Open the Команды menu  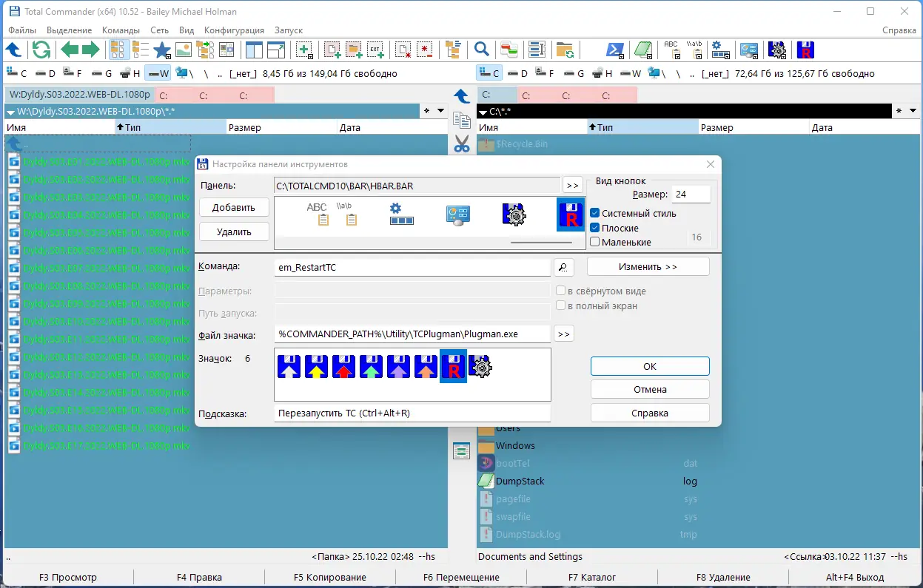pyautogui.click(x=121, y=30)
